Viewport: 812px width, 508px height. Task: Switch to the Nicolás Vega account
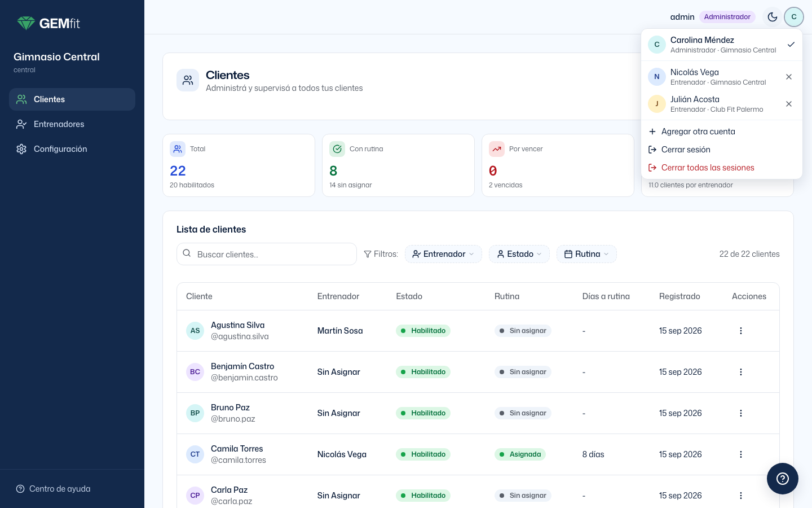click(x=712, y=77)
